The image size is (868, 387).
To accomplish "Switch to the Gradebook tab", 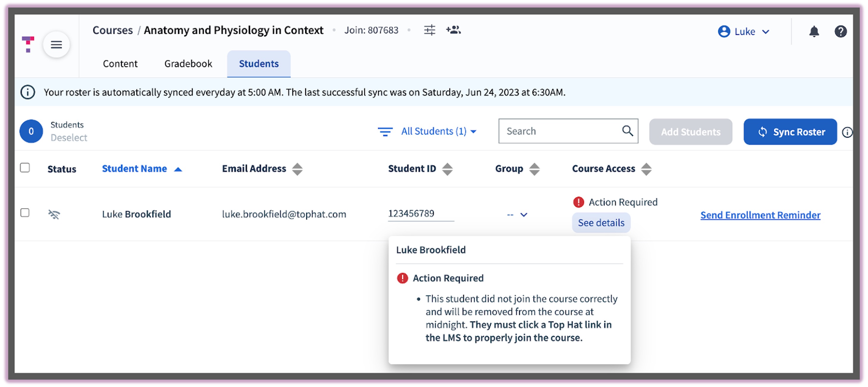I will pyautogui.click(x=188, y=64).
